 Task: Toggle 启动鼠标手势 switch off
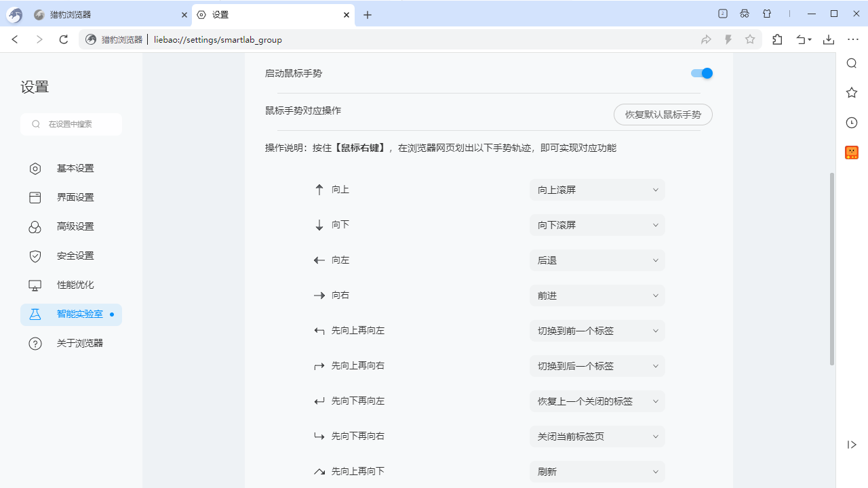click(701, 73)
